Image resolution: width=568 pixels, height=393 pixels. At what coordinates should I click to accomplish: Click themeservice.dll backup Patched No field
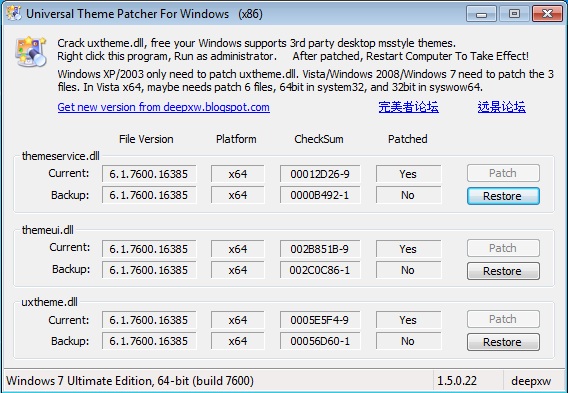pyautogui.click(x=409, y=195)
